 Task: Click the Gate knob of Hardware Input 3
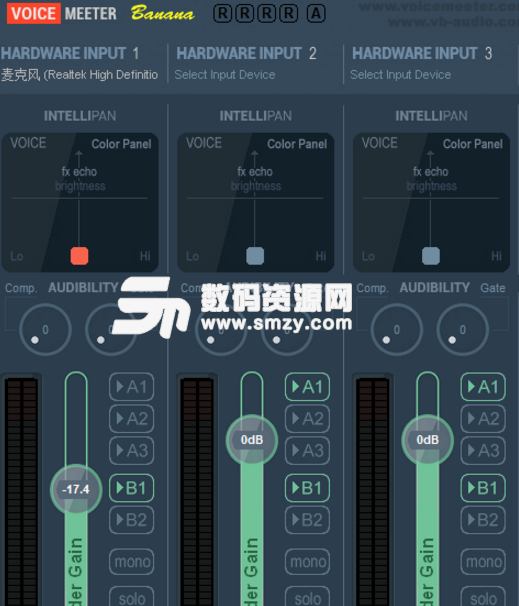(463, 330)
